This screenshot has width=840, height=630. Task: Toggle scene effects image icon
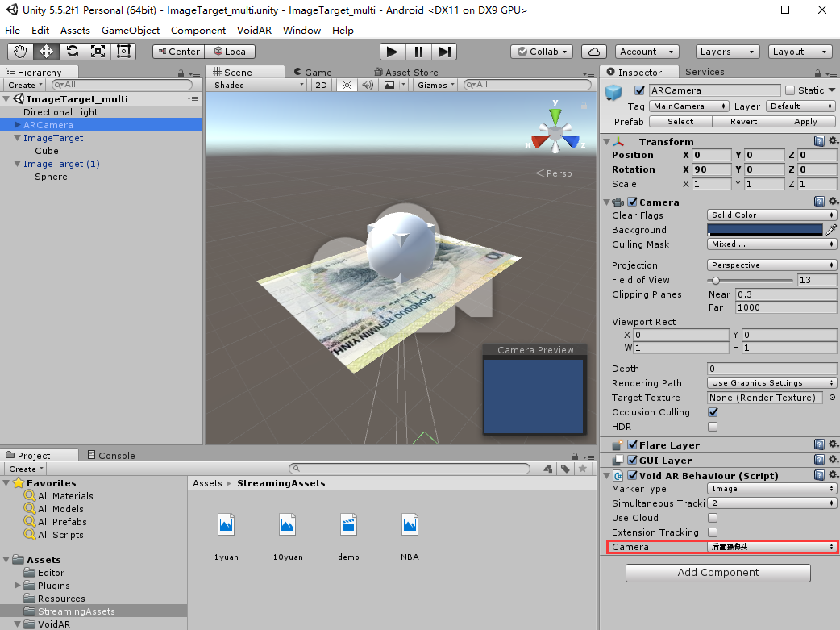pyautogui.click(x=389, y=85)
